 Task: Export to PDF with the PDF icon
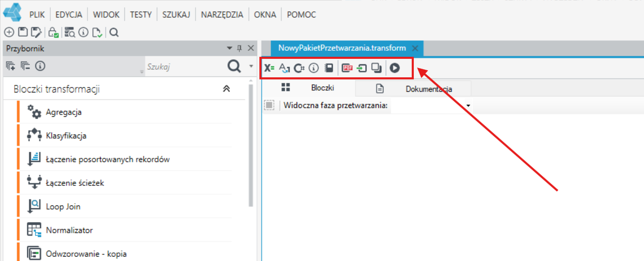pyautogui.click(x=347, y=68)
